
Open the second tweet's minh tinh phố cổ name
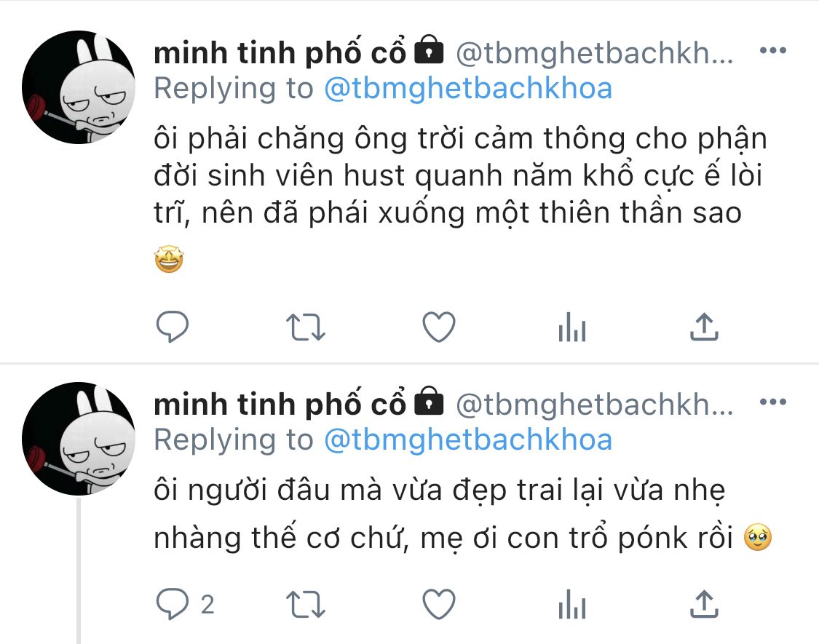coord(280,404)
